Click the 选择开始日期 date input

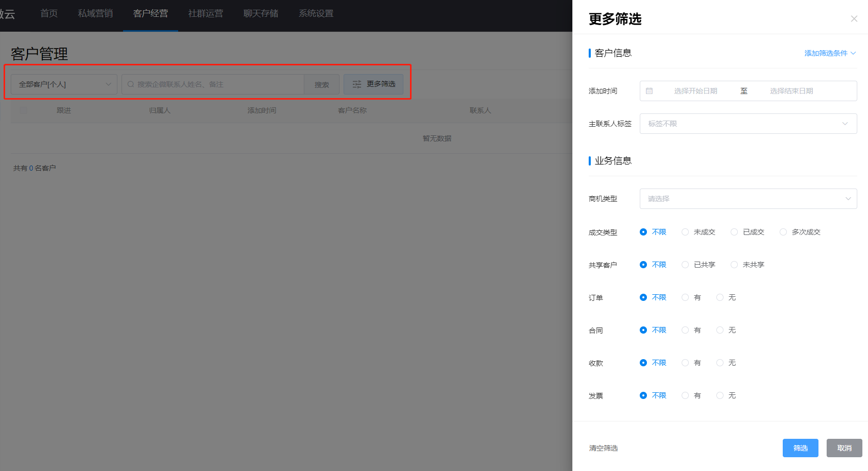pyautogui.click(x=695, y=91)
